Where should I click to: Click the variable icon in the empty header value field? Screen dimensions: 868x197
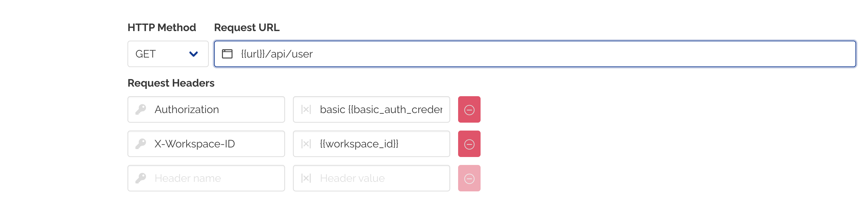coord(306,178)
